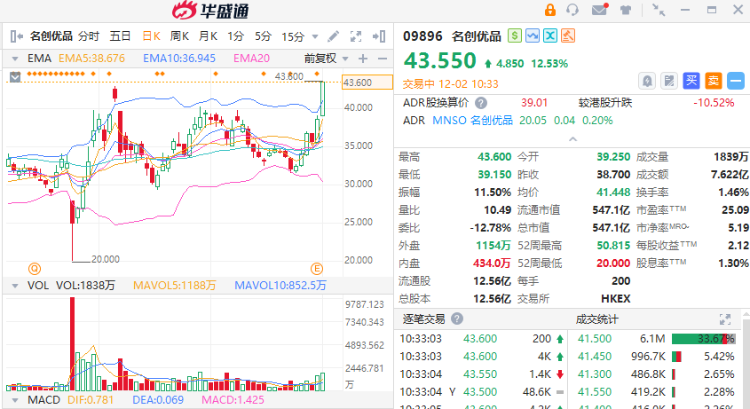The image size is (750, 409).
Task: Click the teal X badge icon
Action: point(550,36)
